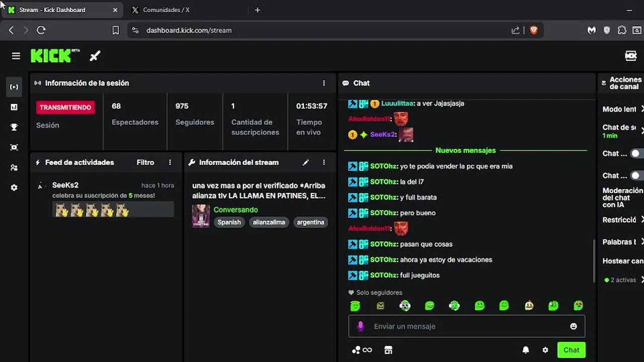This screenshot has height=362, width=644.
Task: Click the 01:53:57 live time value
Action: (x=311, y=106)
